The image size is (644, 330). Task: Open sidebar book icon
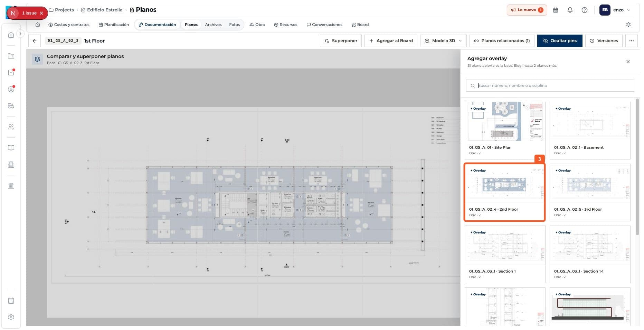tap(11, 148)
